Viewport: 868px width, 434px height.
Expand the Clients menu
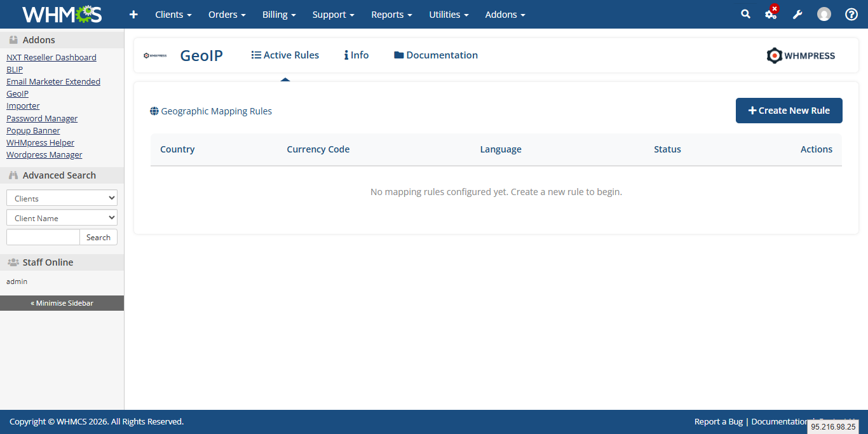click(x=173, y=14)
